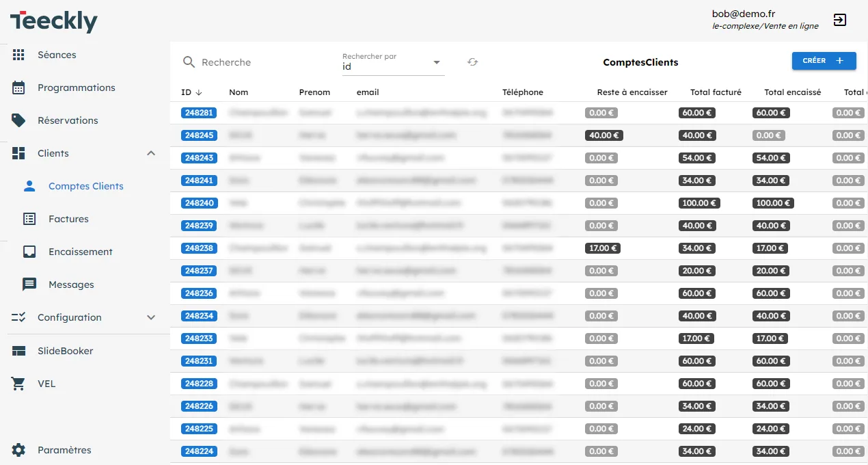868x465 pixels.
Task: Click the Reste à encaisser header
Action: tap(632, 92)
